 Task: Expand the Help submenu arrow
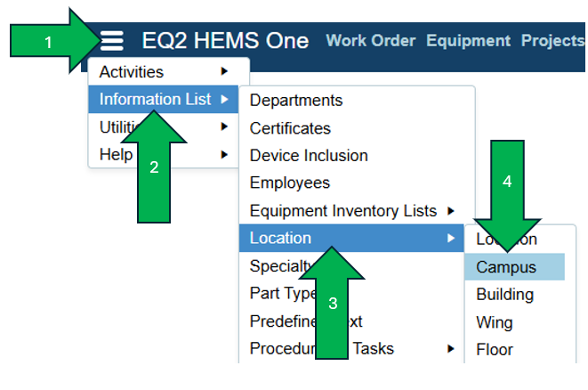[223, 155]
